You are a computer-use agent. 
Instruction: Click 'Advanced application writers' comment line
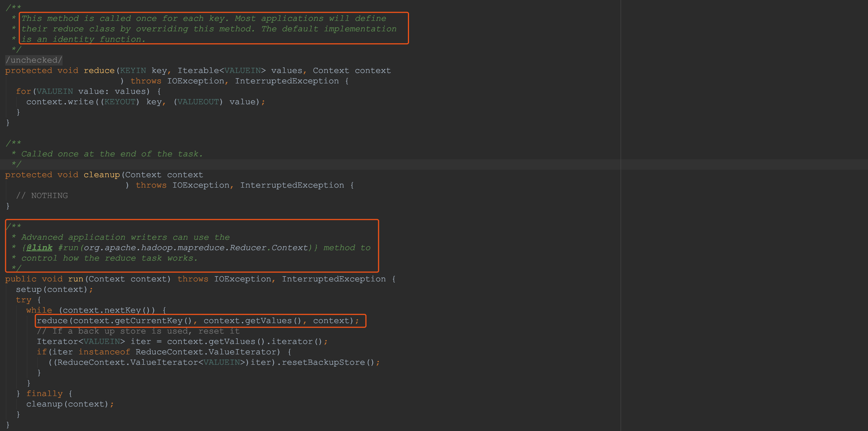(125, 237)
